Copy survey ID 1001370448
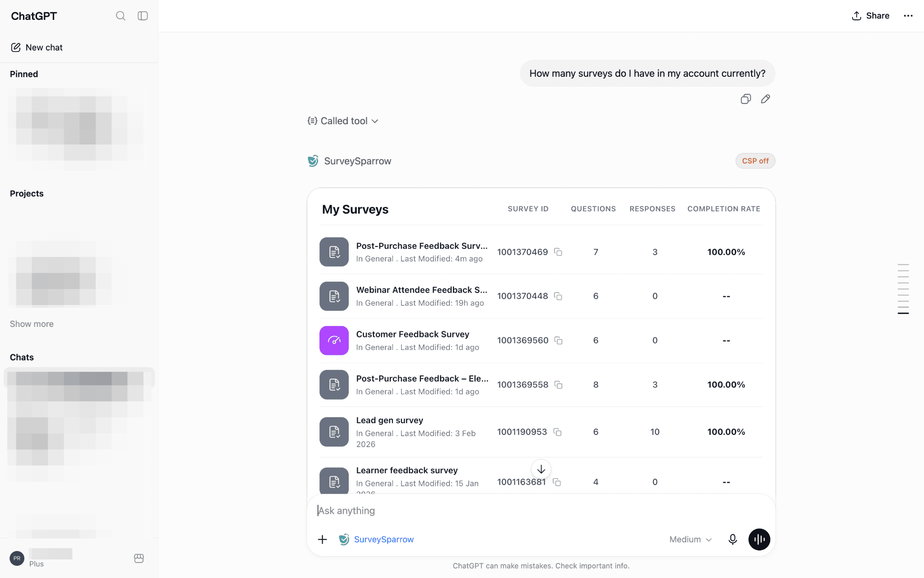The height and width of the screenshot is (578, 924). tap(558, 296)
